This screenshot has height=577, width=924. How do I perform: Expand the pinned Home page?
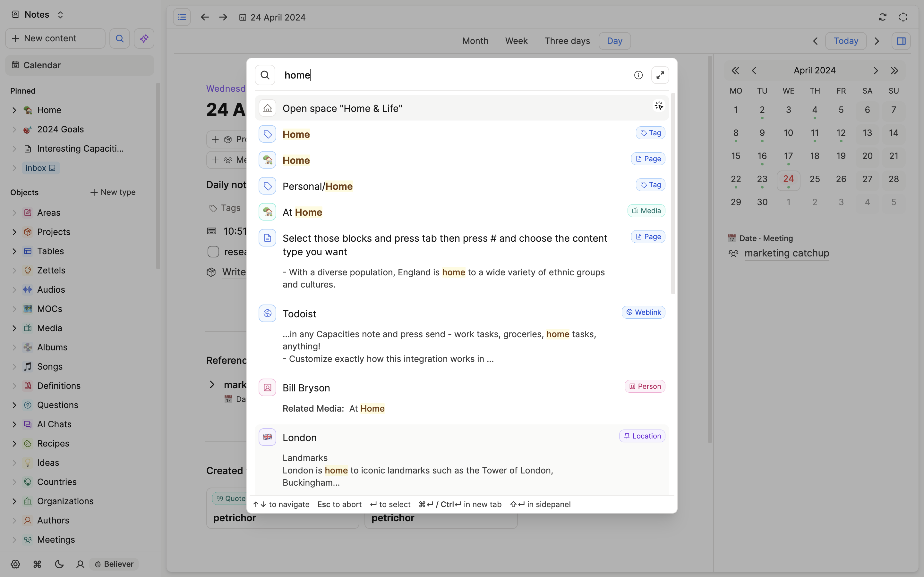(14, 110)
